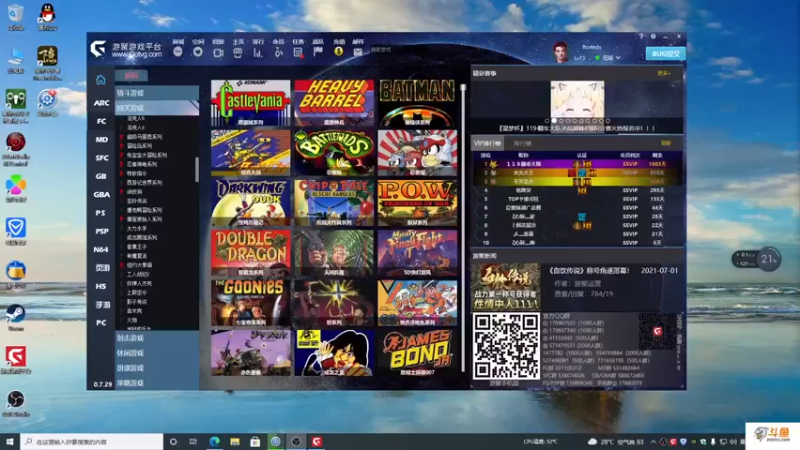Open the Heavy Barrel game thumbnail
Screen dimensions: 800x450
coord(334,103)
